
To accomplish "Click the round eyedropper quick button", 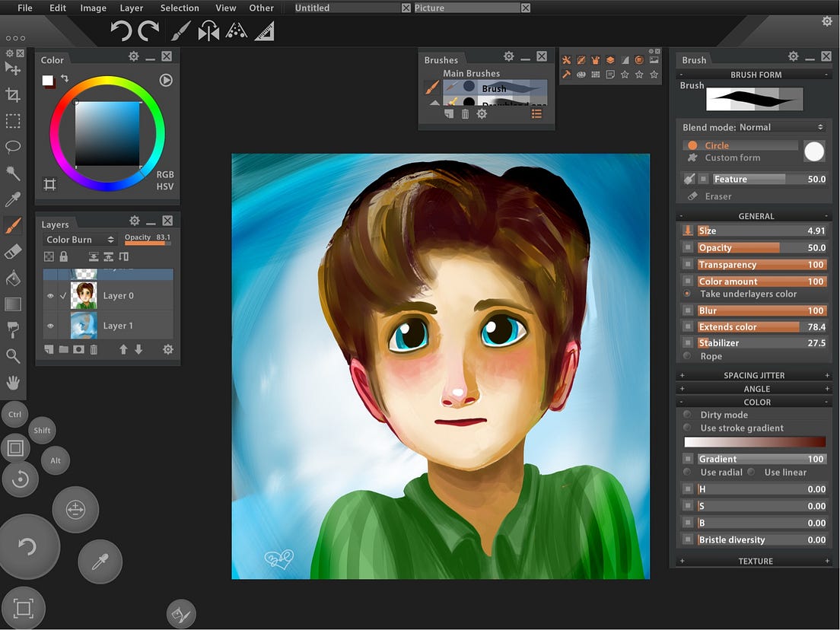I will point(100,561).
